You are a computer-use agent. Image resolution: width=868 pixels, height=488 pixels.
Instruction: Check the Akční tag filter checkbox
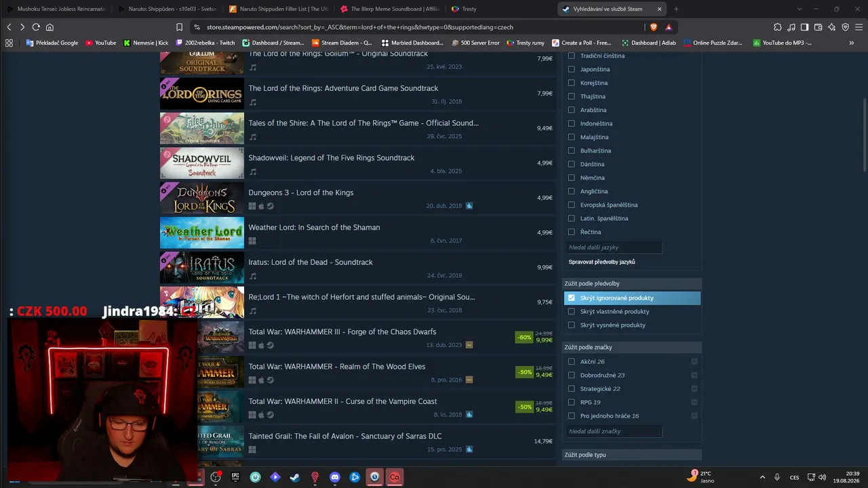(x=571, y=361)
